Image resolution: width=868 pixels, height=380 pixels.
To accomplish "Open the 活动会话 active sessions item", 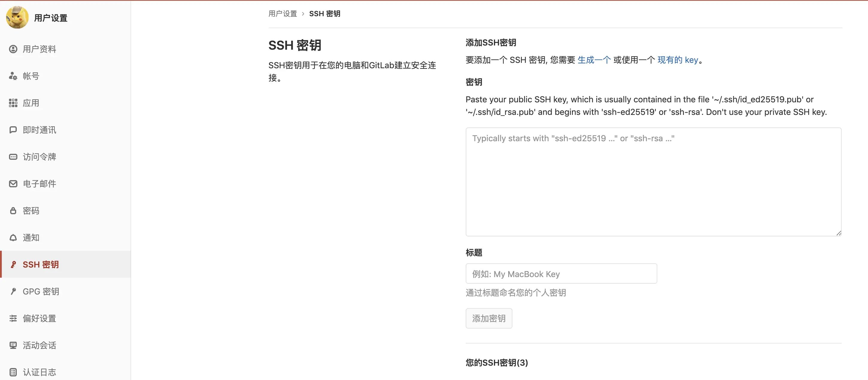I will click(x=39, y=345).
